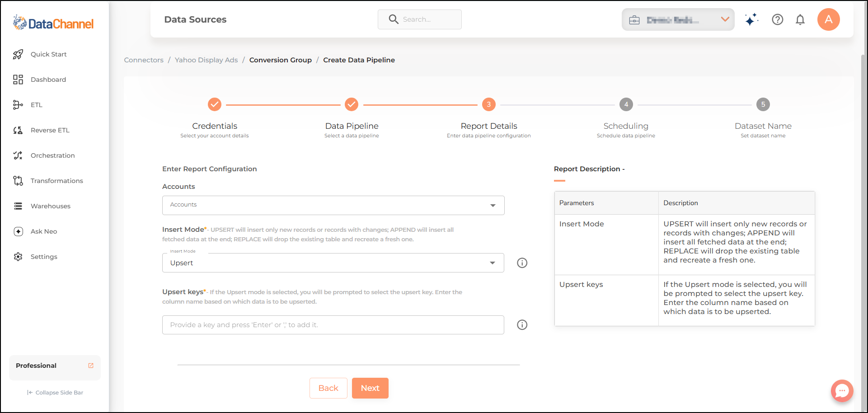Screen dimensions: 868x413
Task: Click the Ask Neo icon
Action: [18, 231]
